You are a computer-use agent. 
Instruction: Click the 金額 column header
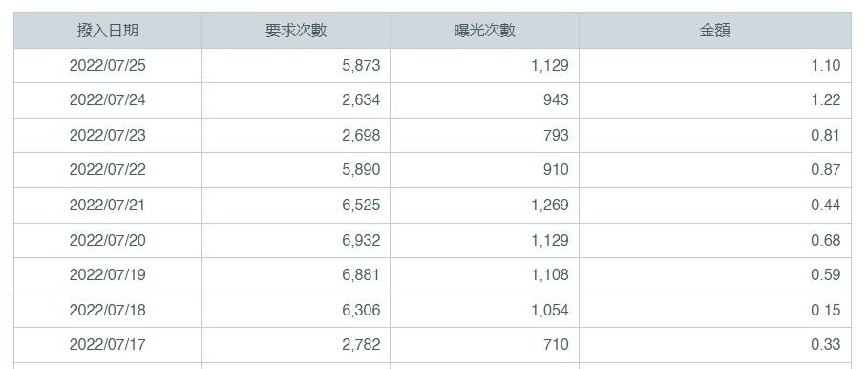714,31
